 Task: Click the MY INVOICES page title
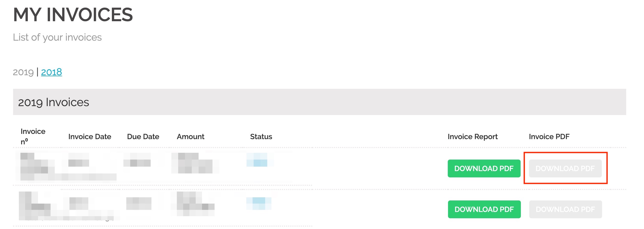point(73,15)
